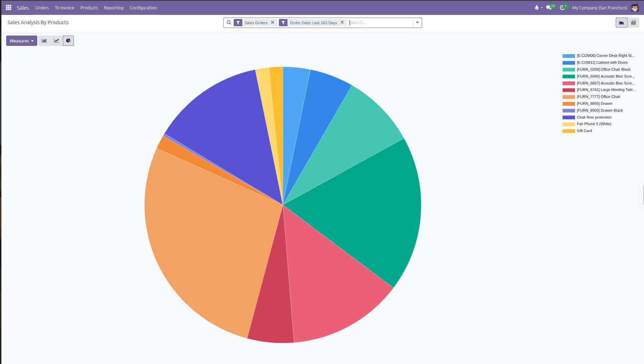Open the To Invoice menu

point(65,8)
